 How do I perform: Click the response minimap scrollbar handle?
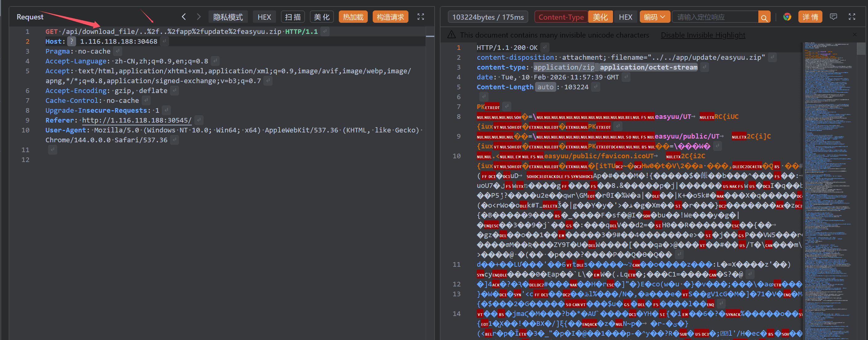861,49
